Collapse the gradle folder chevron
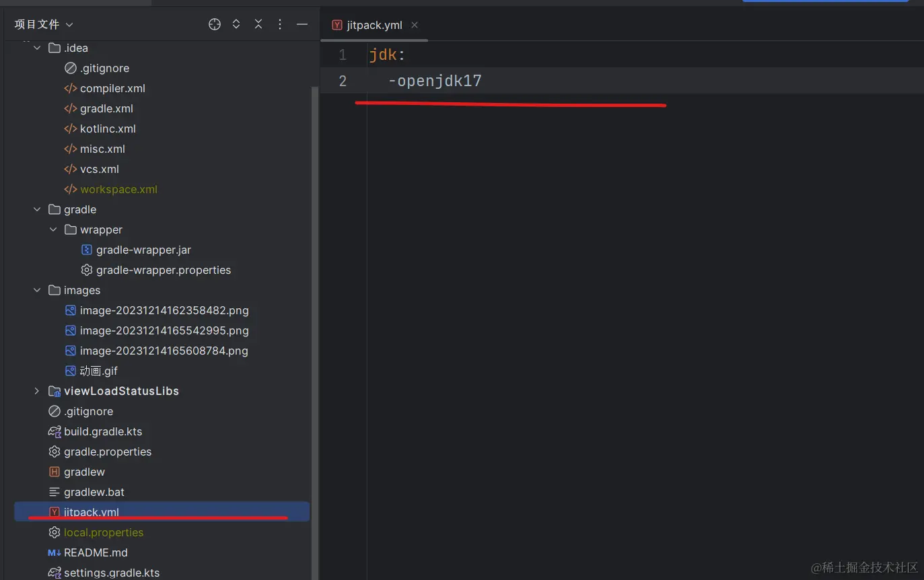This screenshot has width=924, height=580. 37,209
